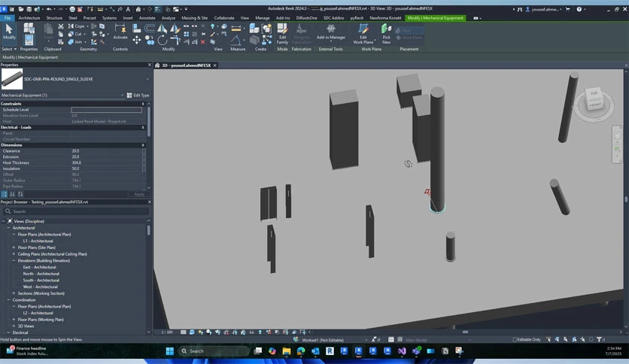
Task: Select the Rotate tool
Action: click(x=162, y=40)
